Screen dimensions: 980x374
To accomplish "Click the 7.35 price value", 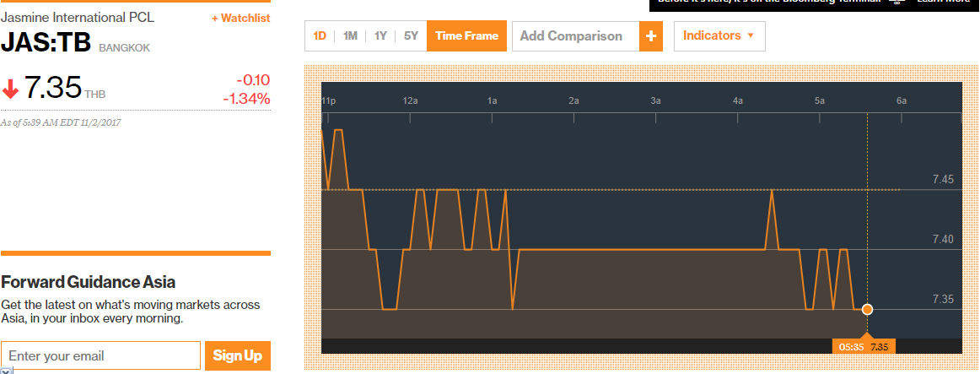I will pos(52,88).
